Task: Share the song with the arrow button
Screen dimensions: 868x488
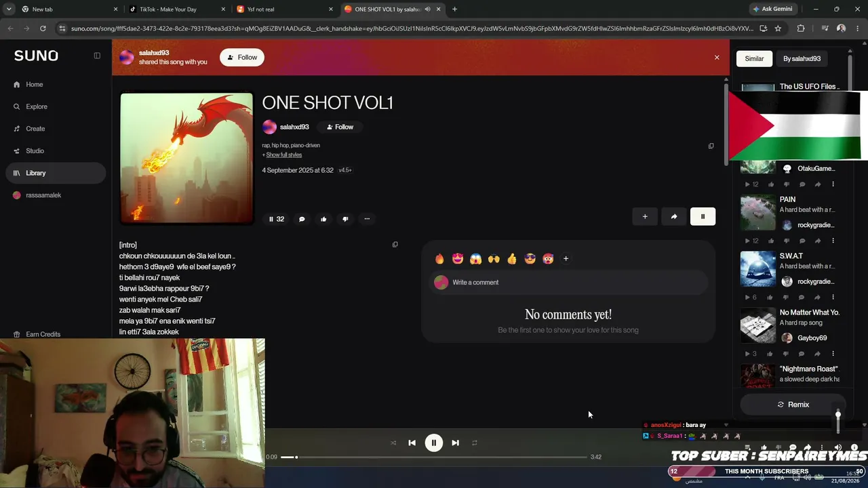Action: coord(674,217)
